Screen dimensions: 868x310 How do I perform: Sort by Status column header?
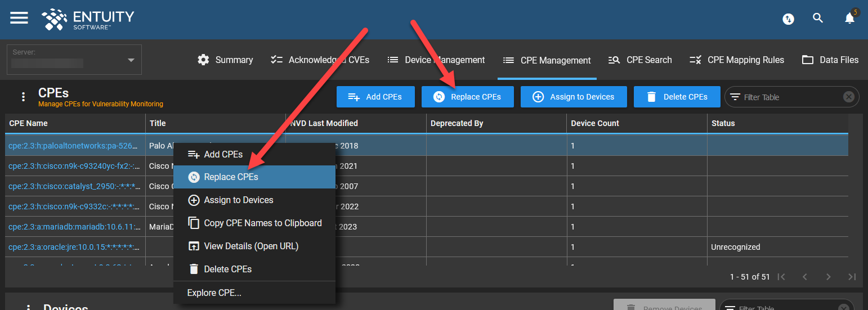click(777, 123)
